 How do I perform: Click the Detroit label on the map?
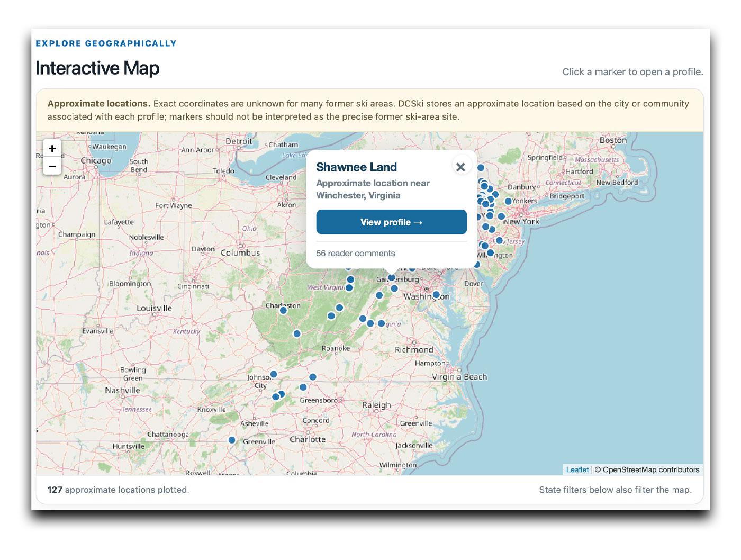click(x=239, y=141)
